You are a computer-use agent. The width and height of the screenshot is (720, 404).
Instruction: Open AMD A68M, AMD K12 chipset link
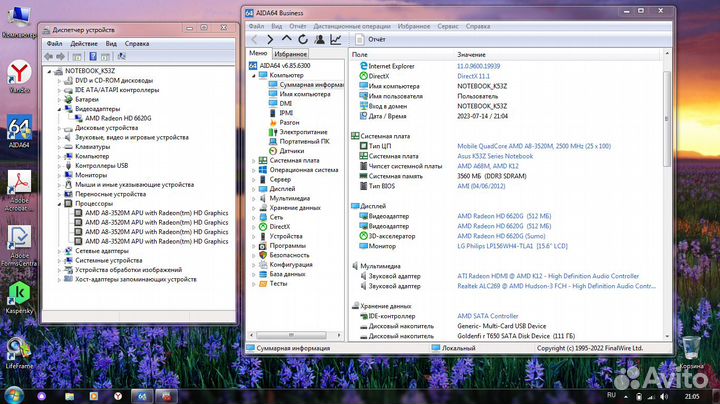[488, 166]
